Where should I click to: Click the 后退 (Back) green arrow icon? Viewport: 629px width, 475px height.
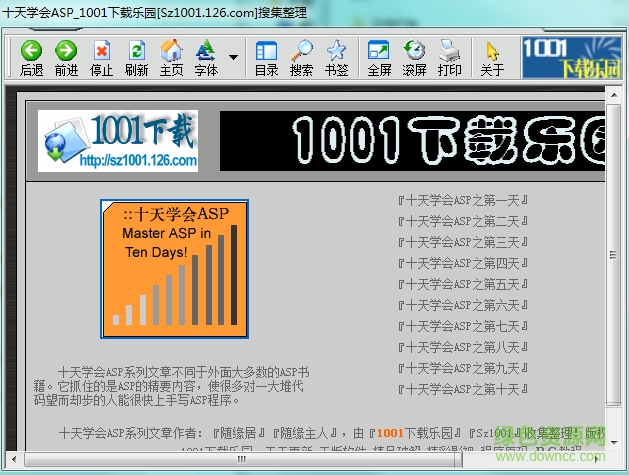coord(31,51)
